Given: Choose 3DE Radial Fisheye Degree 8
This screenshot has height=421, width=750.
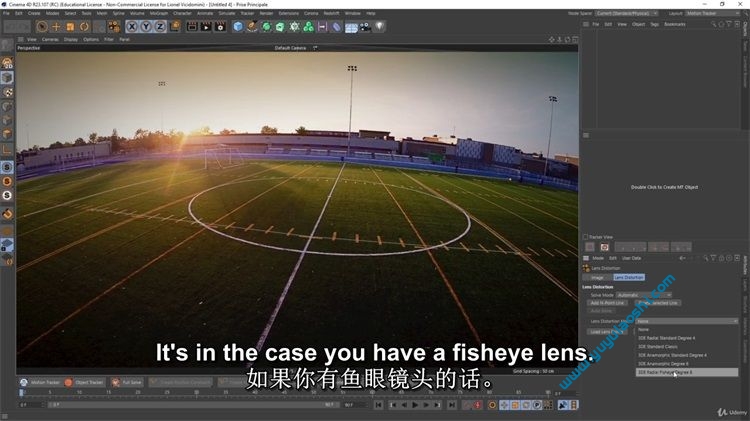Looking at the screenshot, I should 687,372.
